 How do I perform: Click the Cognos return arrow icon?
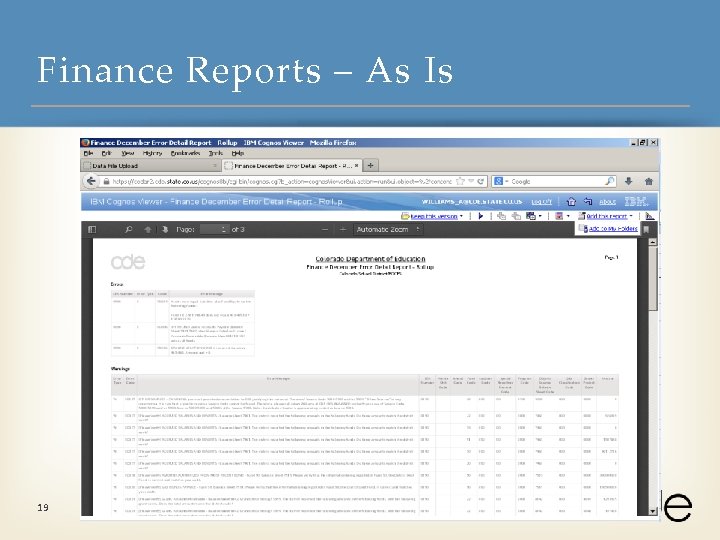(588, 201)
